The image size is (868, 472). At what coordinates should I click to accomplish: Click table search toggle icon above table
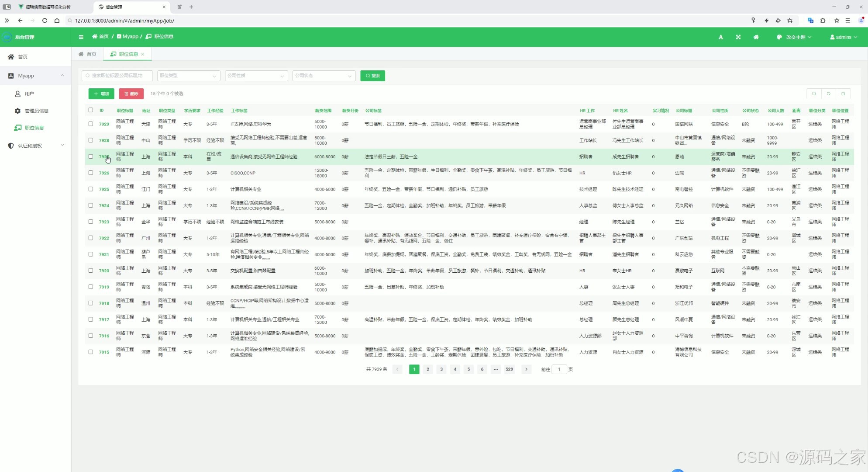coord(814,94)
